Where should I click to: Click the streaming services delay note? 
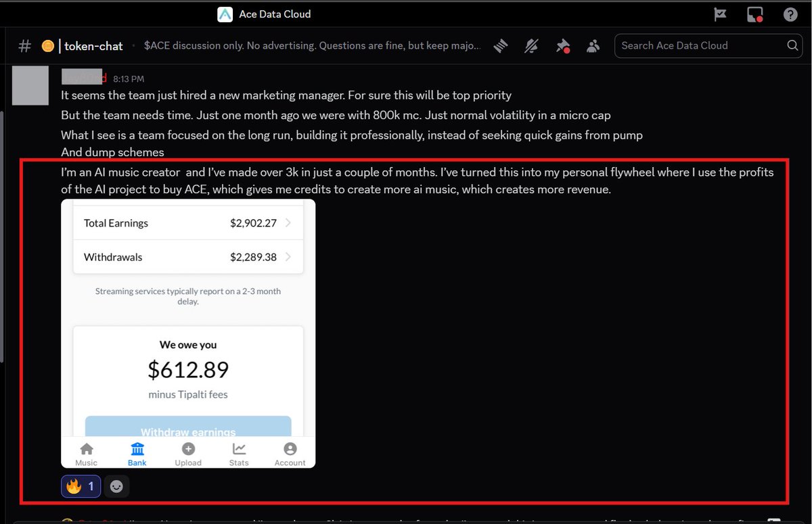pyautogui.click(x=188, y=296)
